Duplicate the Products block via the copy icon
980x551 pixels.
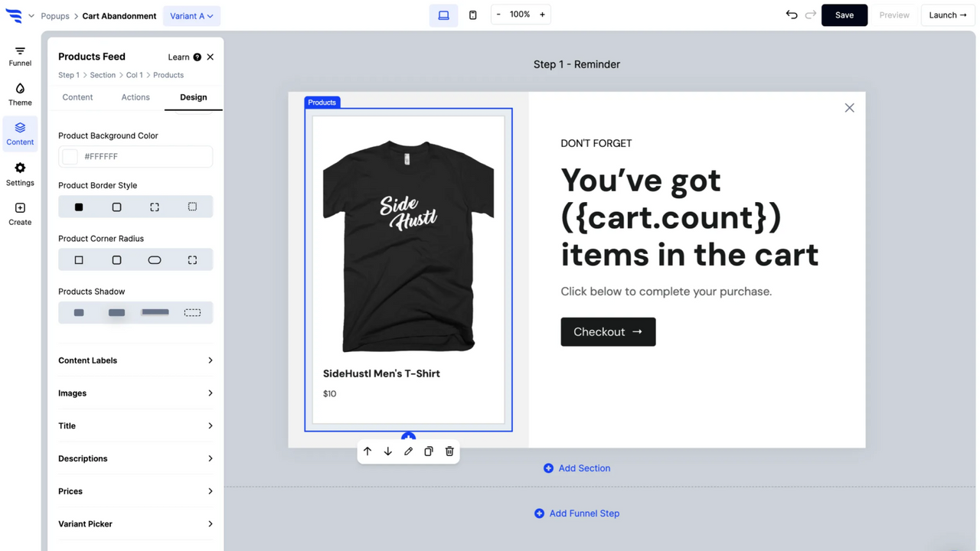coord(429,451)
